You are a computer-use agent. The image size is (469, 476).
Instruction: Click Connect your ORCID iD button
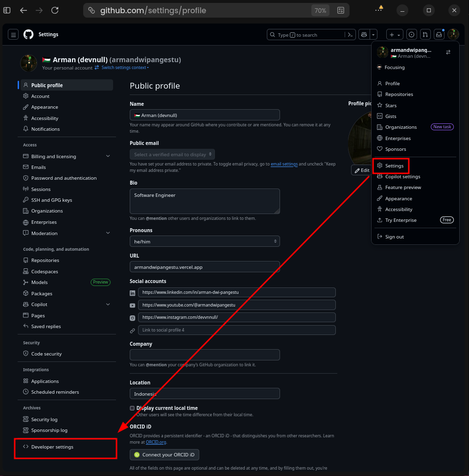coord(164,454)
